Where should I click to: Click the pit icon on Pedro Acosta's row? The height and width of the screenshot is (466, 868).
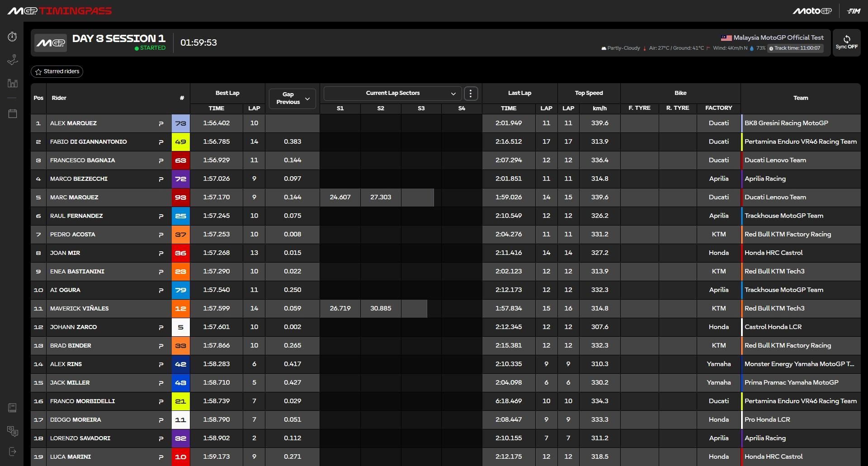pos(161,235)
